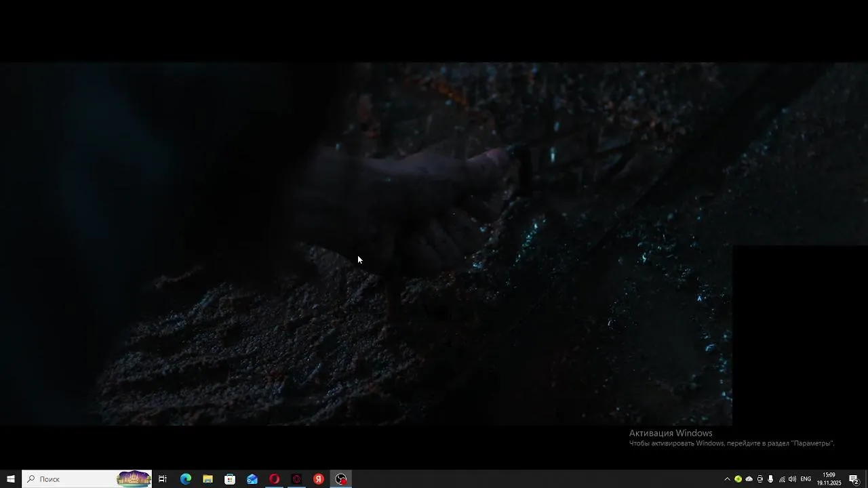Launch Opera GX with dark icon
The image size is (868, 488).
pos(296,479)
